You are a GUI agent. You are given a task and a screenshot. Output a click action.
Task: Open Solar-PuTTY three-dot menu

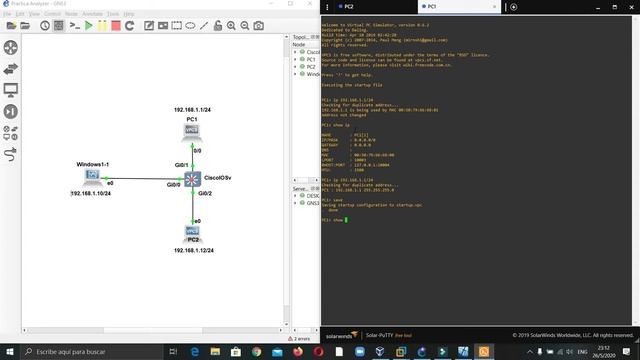(327, 7)
